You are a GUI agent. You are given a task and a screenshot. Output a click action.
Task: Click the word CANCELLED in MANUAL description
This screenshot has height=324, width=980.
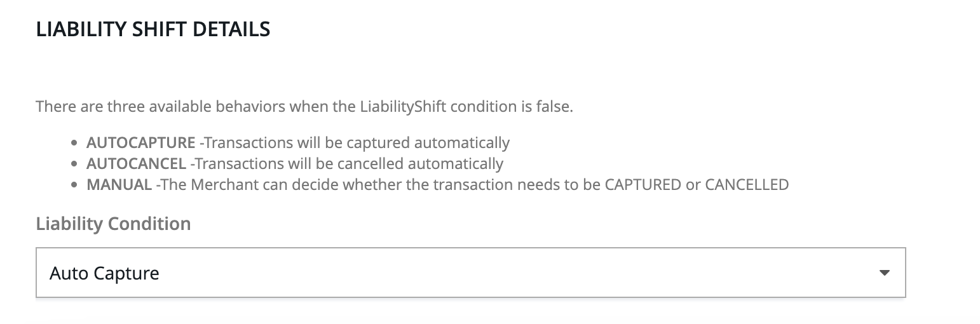[746, 185]
